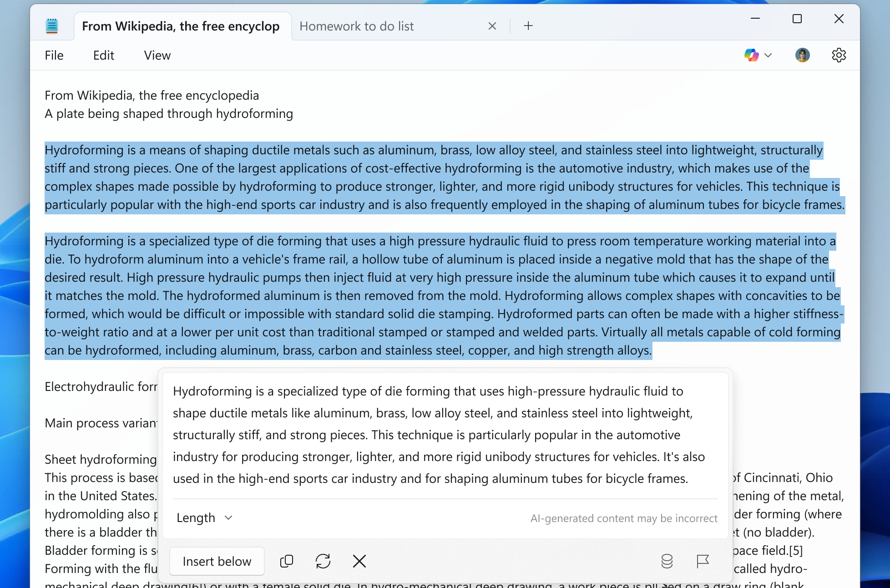Open the Copilot AI menu icon
890x588 pixels.
click(751, 55)
